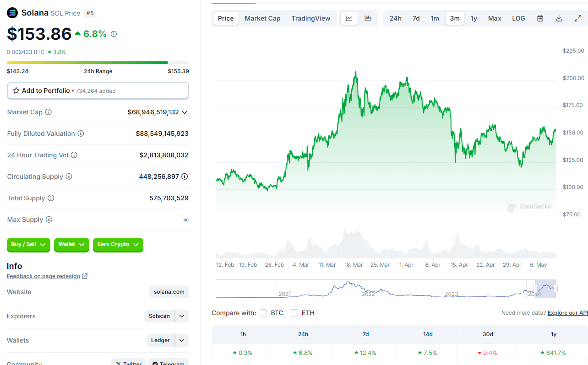Viewport: 588px width, 365px height.
Task: Click the 7d change cell 12.4%
Action: (x=365, y=353)
